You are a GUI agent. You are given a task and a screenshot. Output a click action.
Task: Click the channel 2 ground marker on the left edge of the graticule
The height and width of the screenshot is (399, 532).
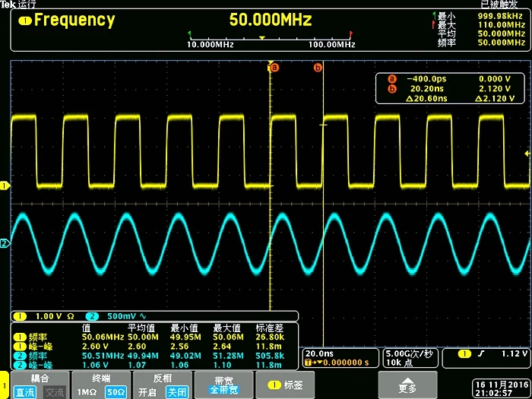[5, 243]
